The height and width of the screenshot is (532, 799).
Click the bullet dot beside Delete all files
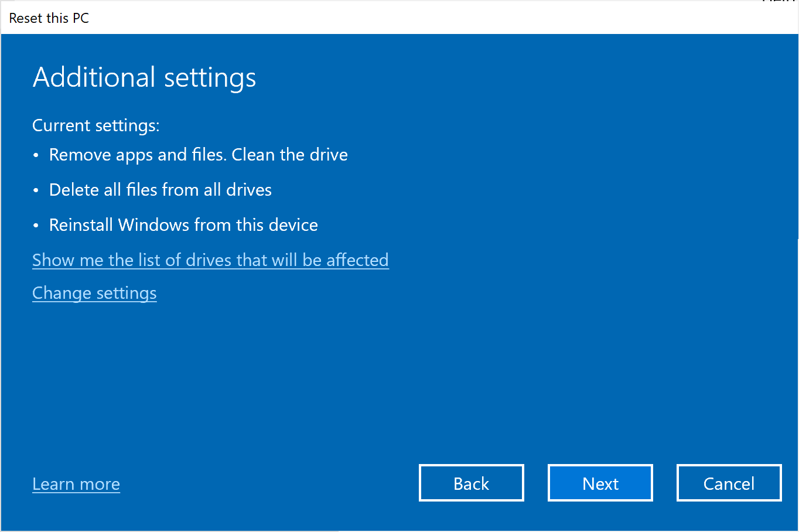click(36, 189)
